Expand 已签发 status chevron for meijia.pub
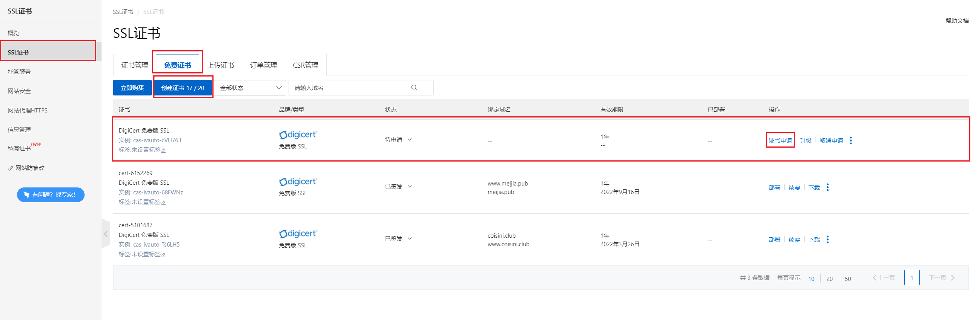Image resolution: width=980 pixels, height=320 pixels. 410,187
